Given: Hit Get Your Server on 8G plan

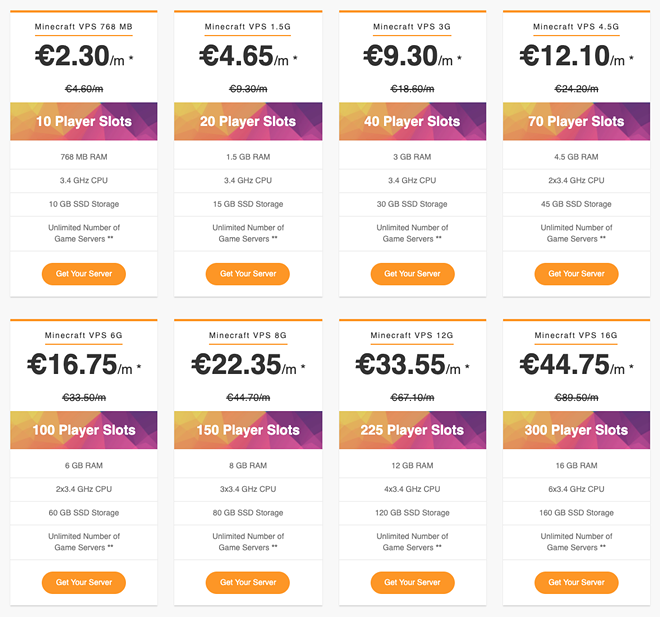Looking at the screenshot, I should (x=248, y=582).
